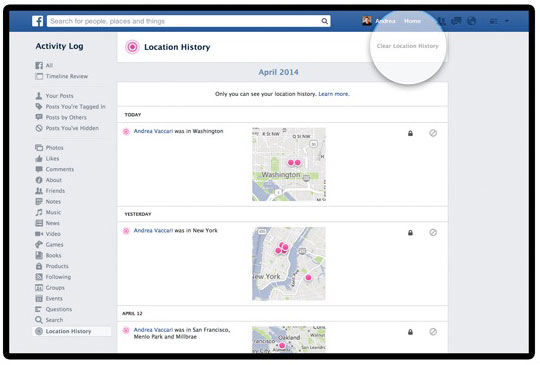Click the Friends sidebar icon
The height and width of the screenshot is (365, 540).
[x=39, y=191]
